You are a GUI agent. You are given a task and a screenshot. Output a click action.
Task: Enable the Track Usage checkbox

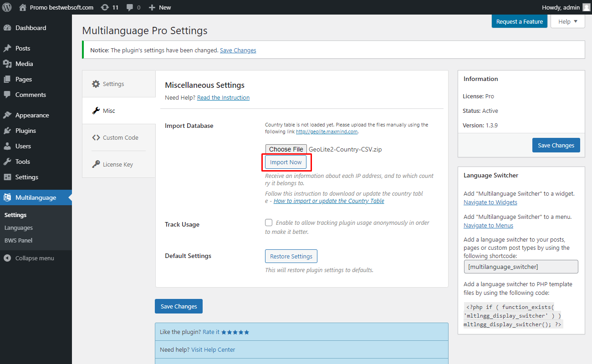269,222
